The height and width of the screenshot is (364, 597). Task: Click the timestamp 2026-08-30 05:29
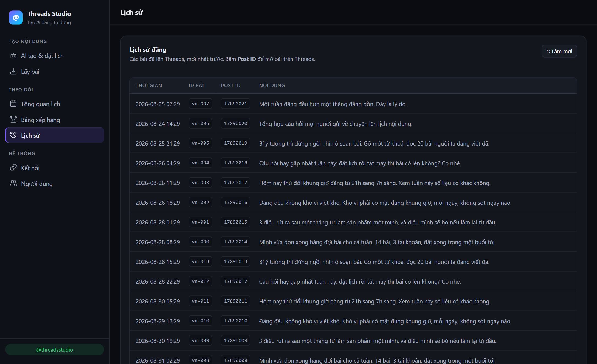point(158,301)
